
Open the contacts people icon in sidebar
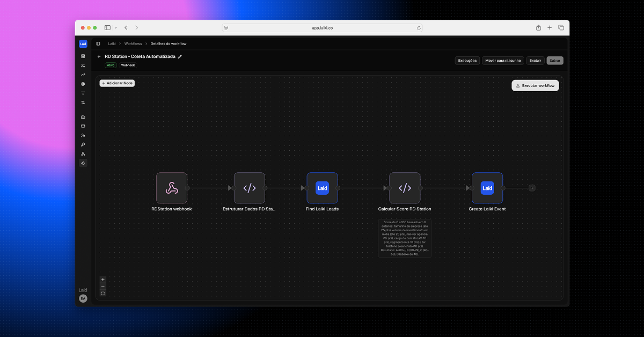pos(83,65)
